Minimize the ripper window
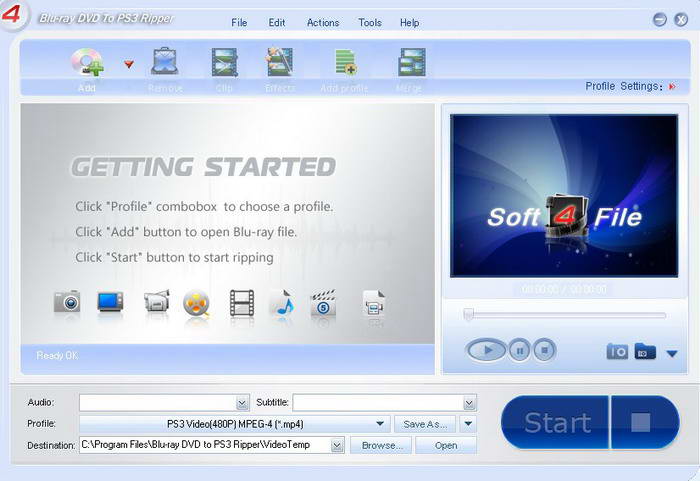The width and height of the screenshot is (700, 481). pos(660,20)
